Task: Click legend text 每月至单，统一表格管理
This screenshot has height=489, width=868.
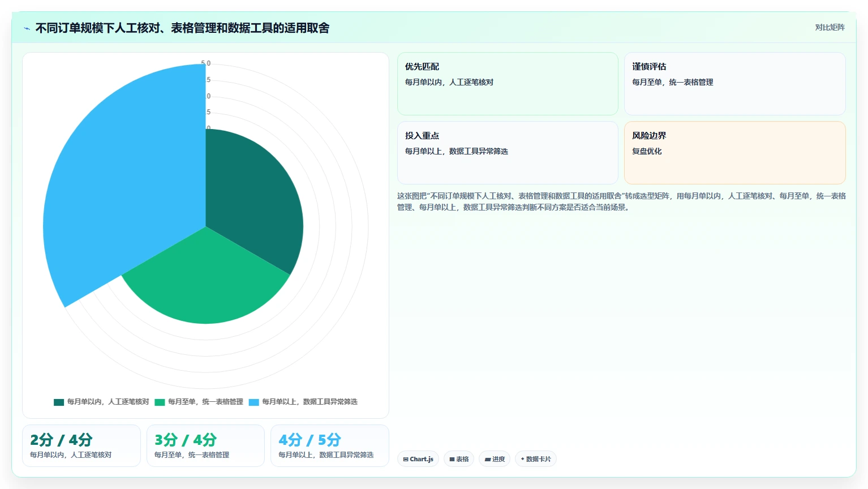Action: pyautogui.click(x=205, y=402)
